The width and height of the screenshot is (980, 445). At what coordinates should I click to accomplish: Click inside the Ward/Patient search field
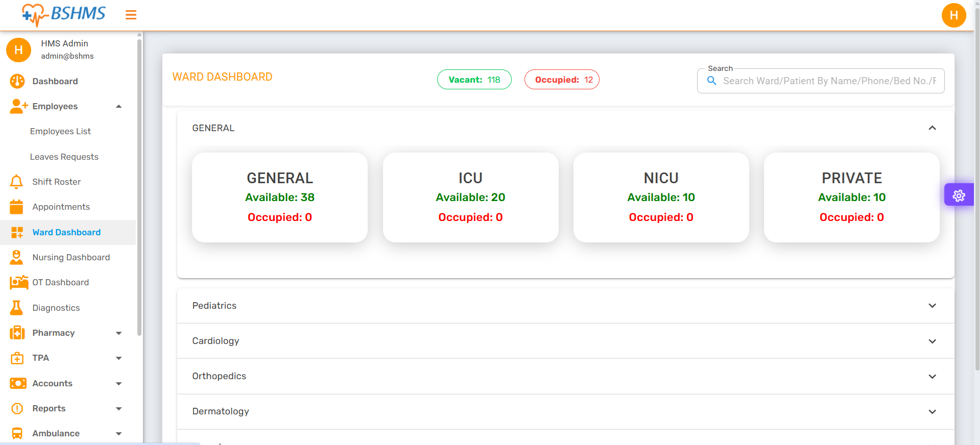827,81
